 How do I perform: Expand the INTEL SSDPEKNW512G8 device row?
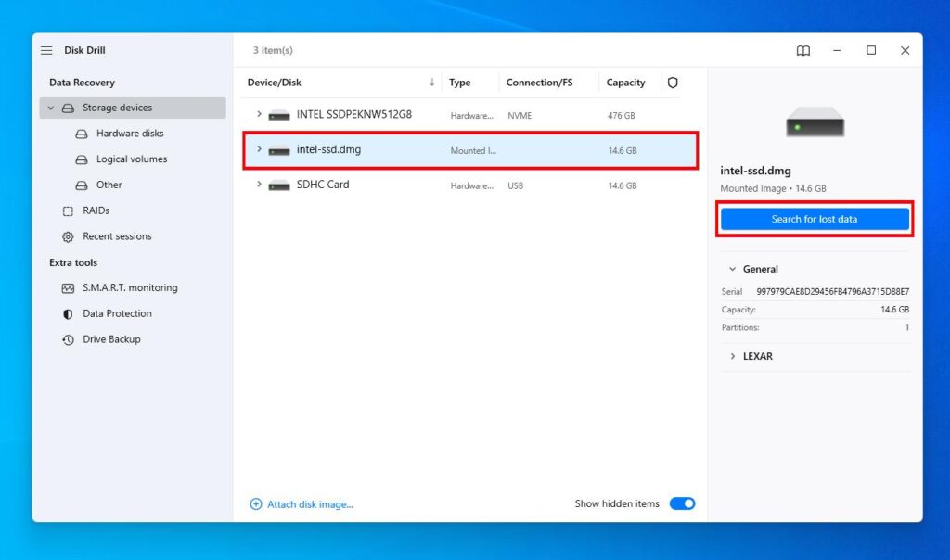[259, 115]
